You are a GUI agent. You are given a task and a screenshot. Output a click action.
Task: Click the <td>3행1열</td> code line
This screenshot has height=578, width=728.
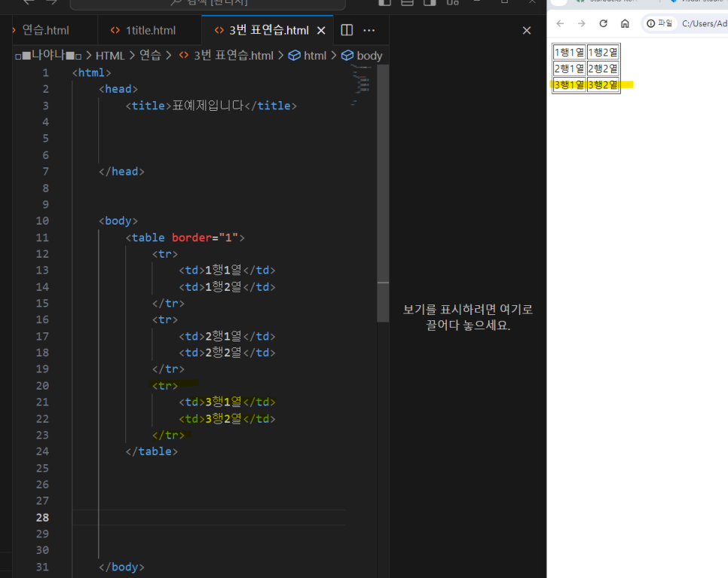tap(227, 402)
